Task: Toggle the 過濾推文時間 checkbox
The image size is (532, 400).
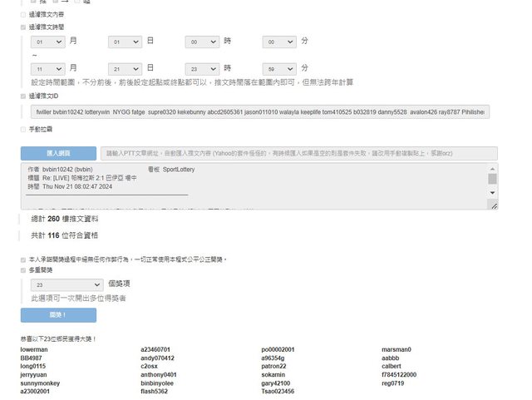Action: click(x=23, y=27)
